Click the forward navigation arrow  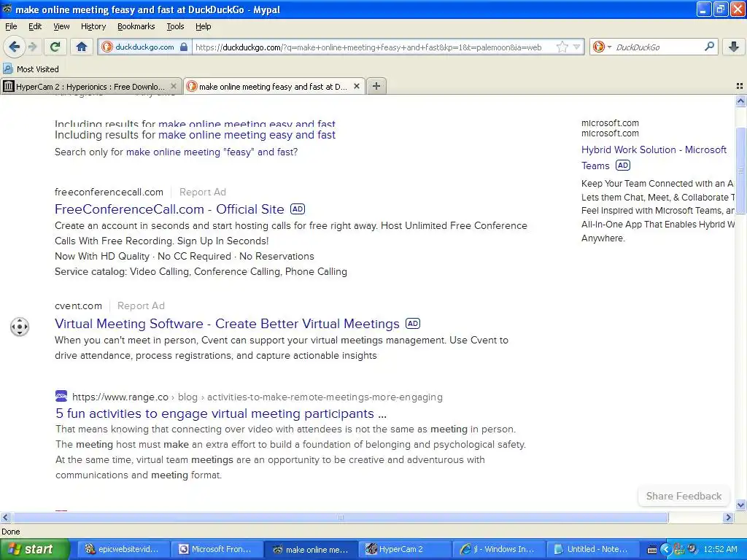click(x=32, y=47)
